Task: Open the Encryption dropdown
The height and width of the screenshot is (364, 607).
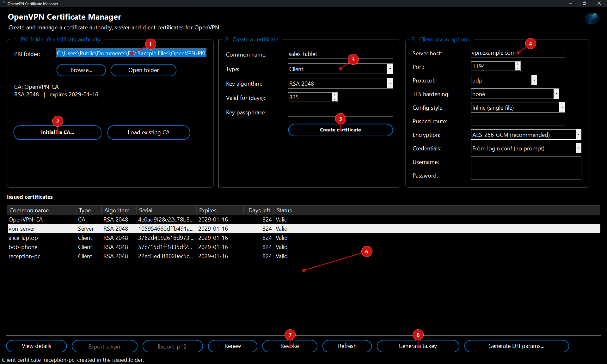Action: pos(578,135)
